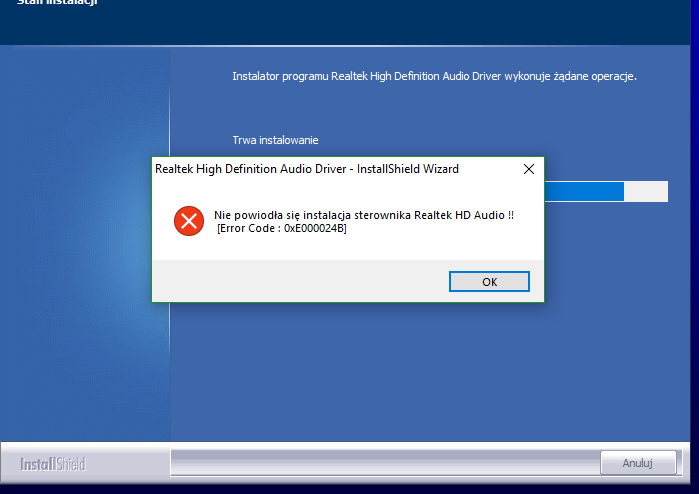Cancel installation with the Anuluj button
699x494 pixels.
638,463
